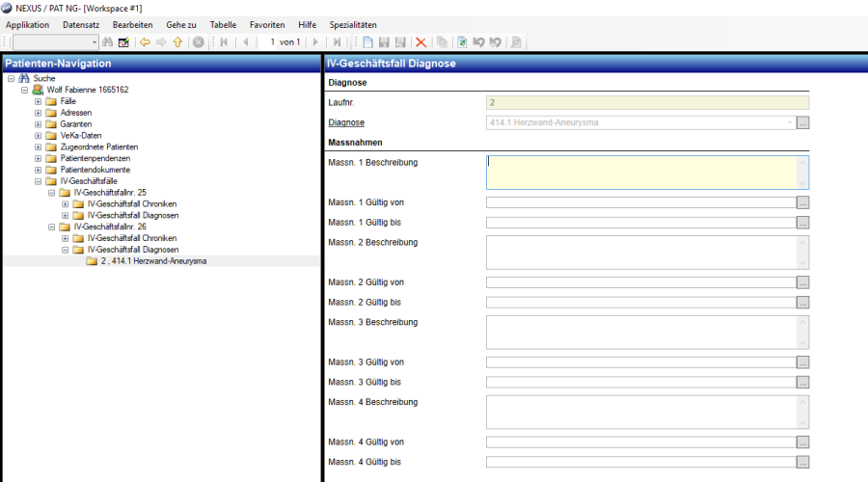Click the red X delete icon

pyautogui.click(x=420, y=42)
